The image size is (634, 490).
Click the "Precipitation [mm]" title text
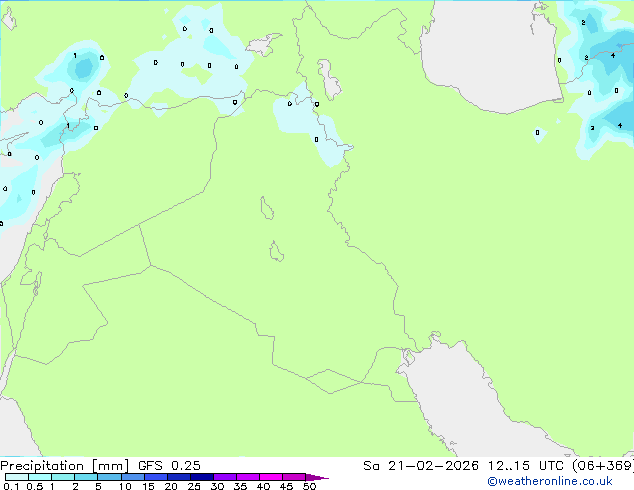coord(64,466)
